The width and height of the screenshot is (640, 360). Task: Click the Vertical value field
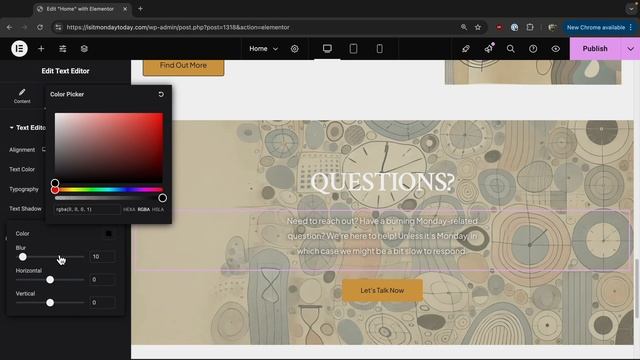point(102,302)
